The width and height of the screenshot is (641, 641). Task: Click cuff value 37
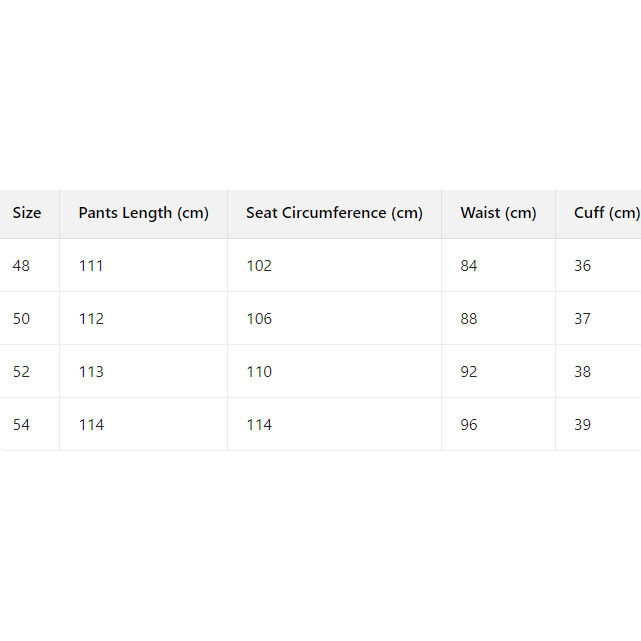583,319
